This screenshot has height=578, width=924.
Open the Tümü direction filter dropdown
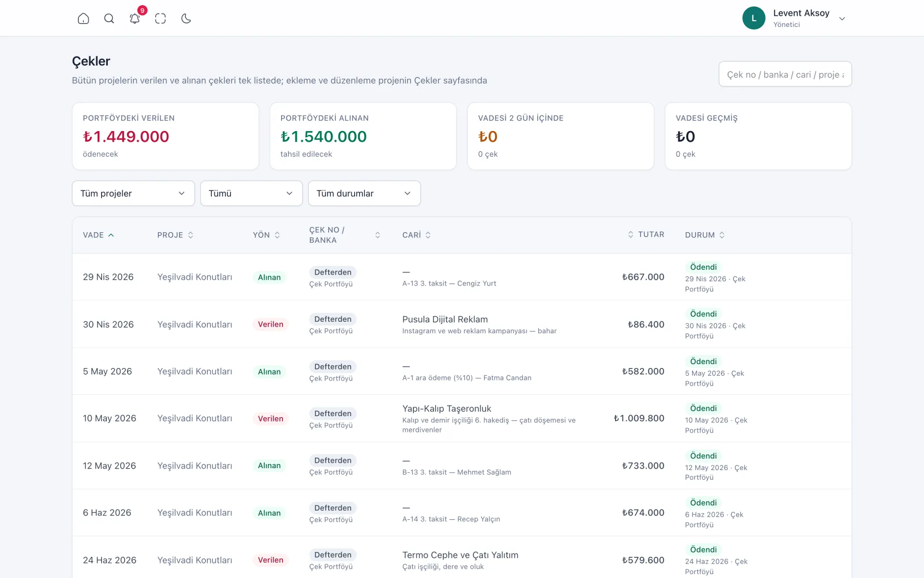251,193
